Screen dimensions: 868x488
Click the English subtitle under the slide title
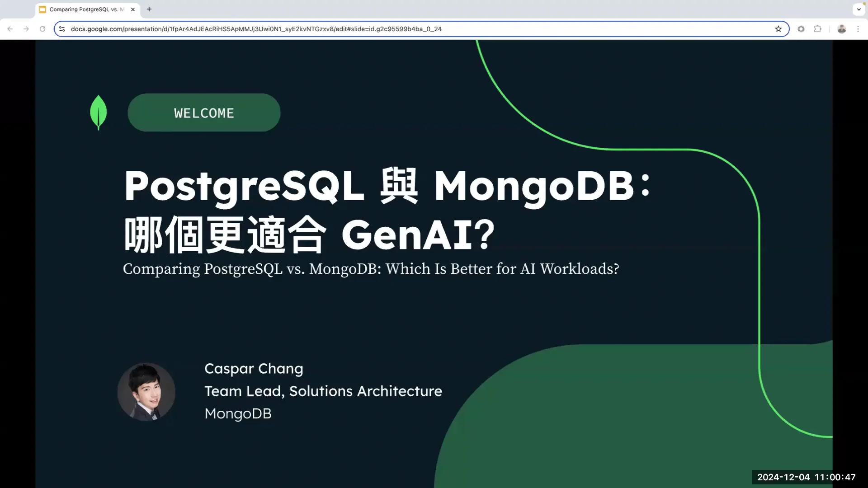point(371,269)
